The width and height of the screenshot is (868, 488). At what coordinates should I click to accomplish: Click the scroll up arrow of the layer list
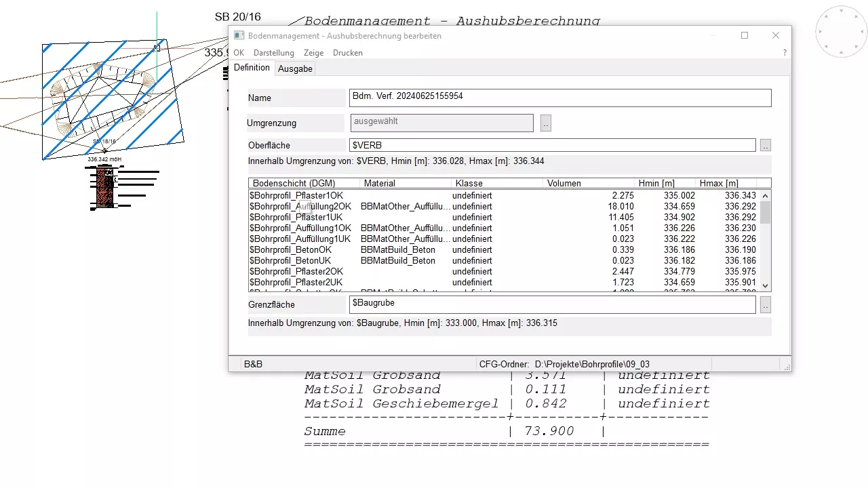[765, 195]
